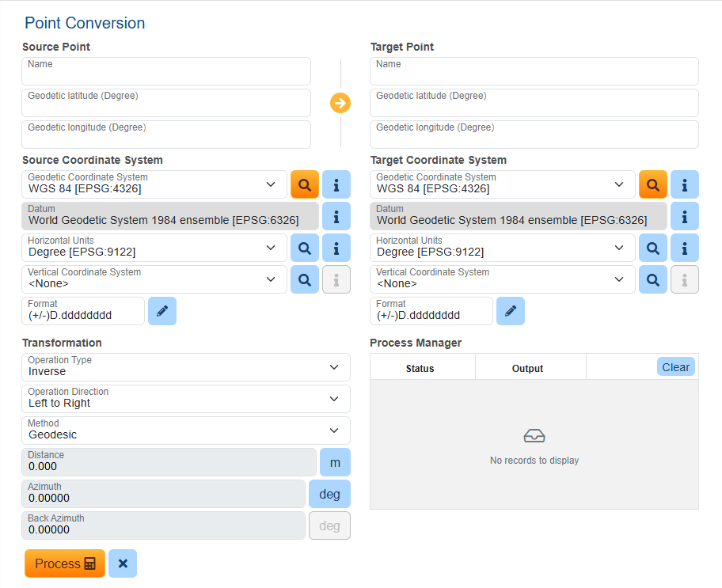Open the Operation Type dropdown

pos(186,367)
